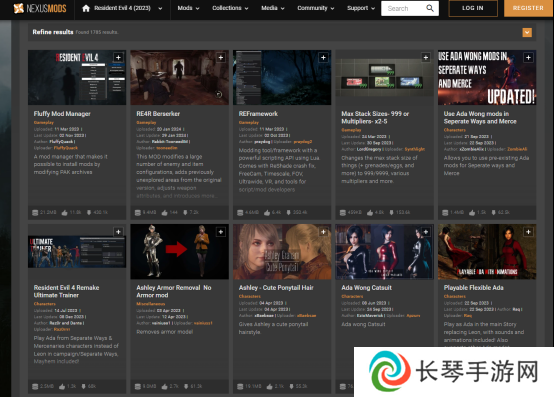This screenshot has width=554, height=397.
Task: Expand the Refine results panel arrow
Action: [527, 32]
